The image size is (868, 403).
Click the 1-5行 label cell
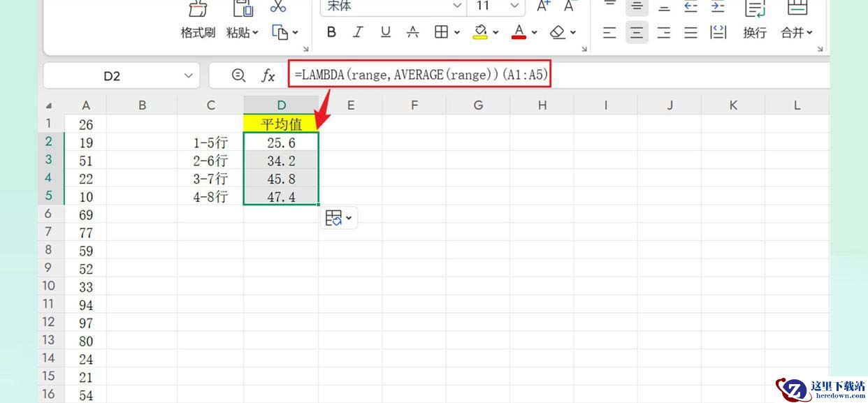pos(210,142)
